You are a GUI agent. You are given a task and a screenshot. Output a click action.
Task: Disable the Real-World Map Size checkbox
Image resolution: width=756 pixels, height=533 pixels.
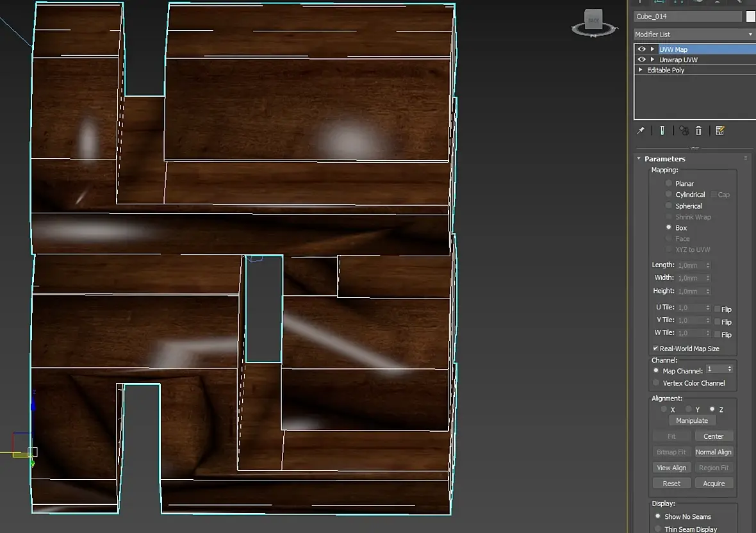(x=655, y=348)
